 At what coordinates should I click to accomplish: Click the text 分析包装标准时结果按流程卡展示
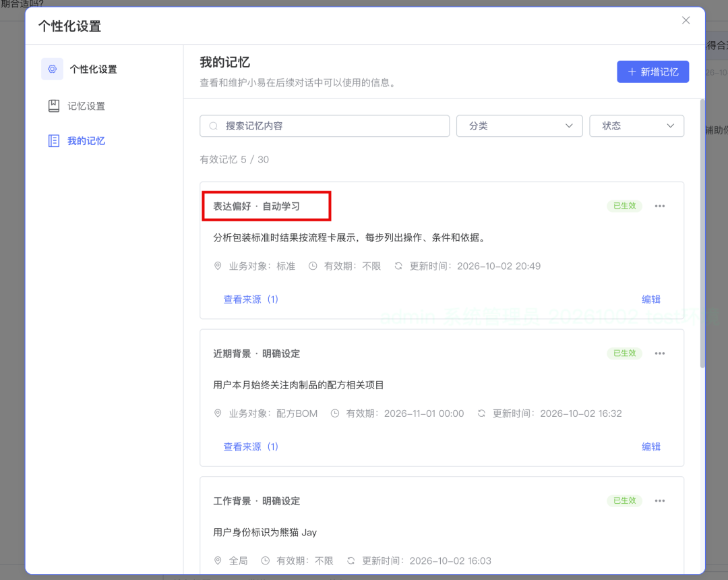(286, 238)
